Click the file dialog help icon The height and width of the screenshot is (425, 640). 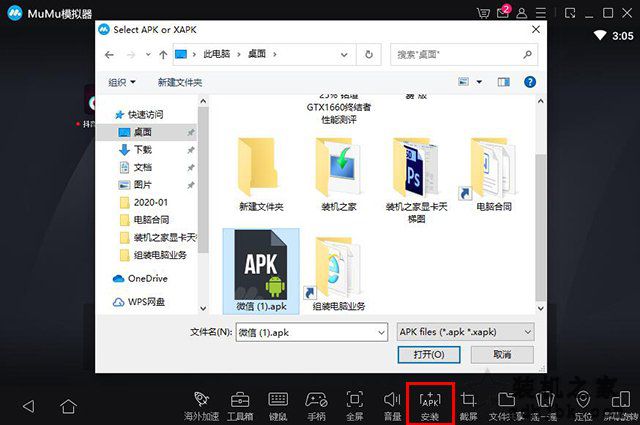coord(530,82)
